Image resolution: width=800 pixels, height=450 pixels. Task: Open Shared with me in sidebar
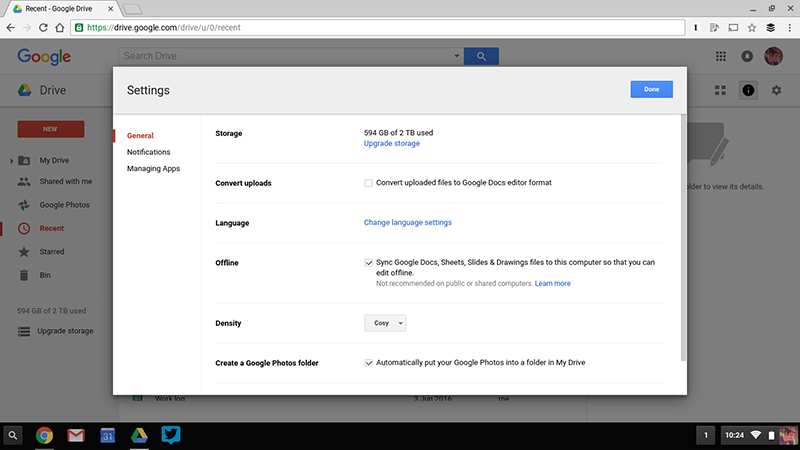click(66, 181)
